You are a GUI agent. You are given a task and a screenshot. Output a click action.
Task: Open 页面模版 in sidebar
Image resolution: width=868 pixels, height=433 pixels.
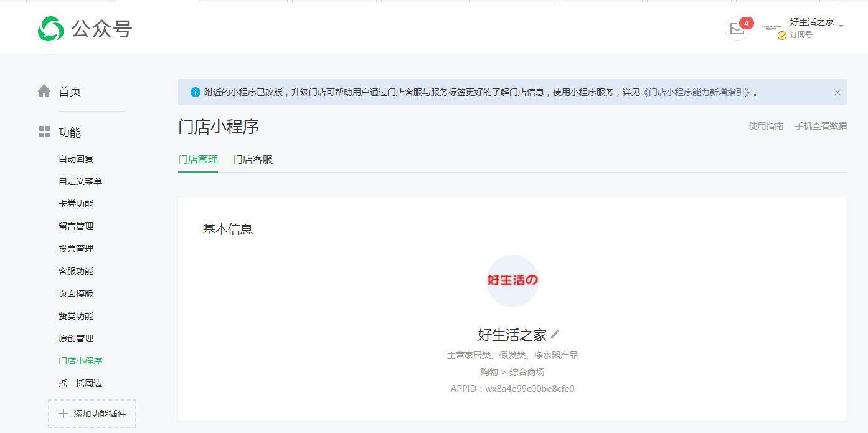pos(76,293)
